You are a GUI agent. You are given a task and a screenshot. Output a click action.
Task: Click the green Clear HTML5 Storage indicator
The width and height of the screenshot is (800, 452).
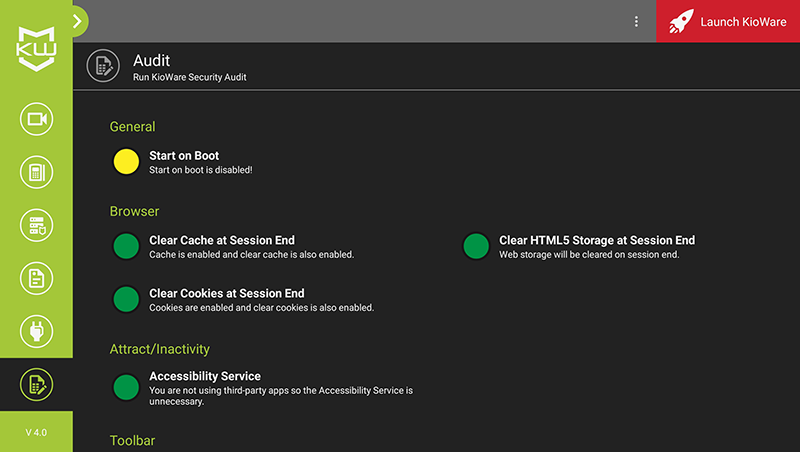[476, 246]
